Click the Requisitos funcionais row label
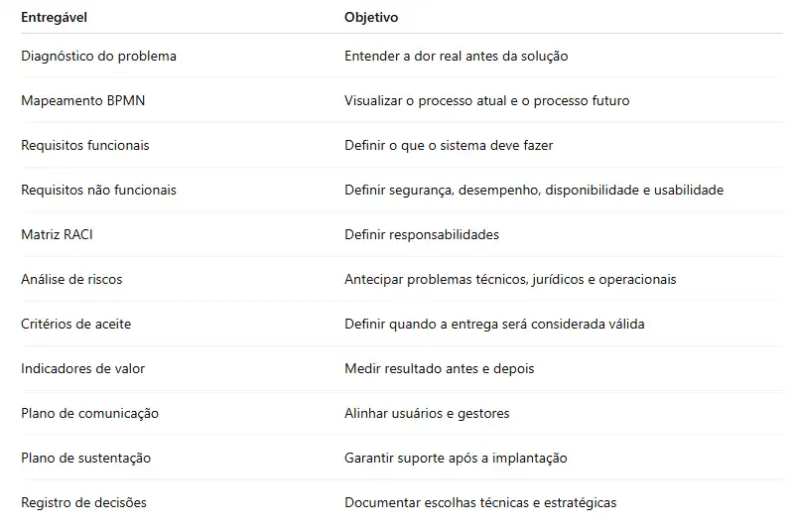794x532 pixels. tap(85, 145)
